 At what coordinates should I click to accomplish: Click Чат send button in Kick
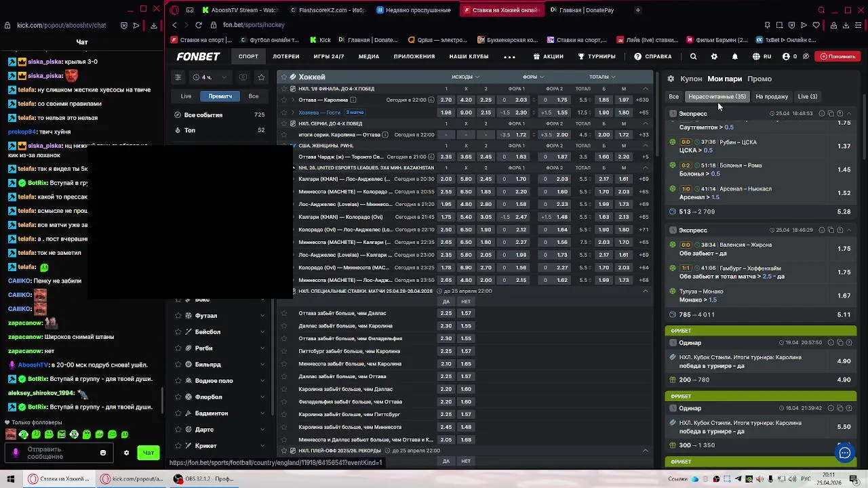coord(149,453)
